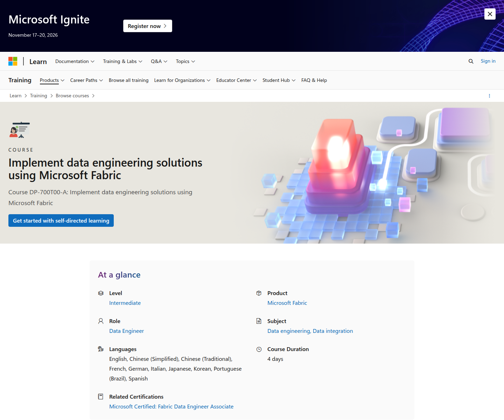Expand the Student Hub menu
The width and height of the screenshot is (504, 420).
(279, 80)
